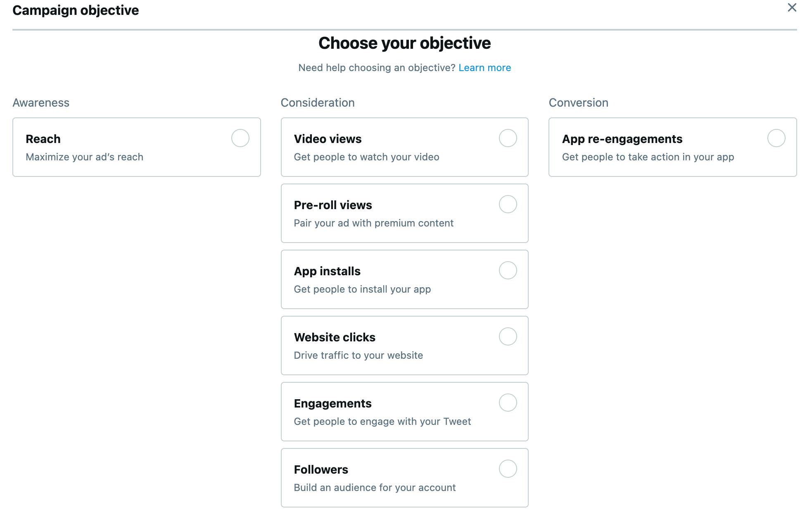Click the Pre-roll views heading text
The width and height of the screenshot is (812, 510).
point(333,205)
